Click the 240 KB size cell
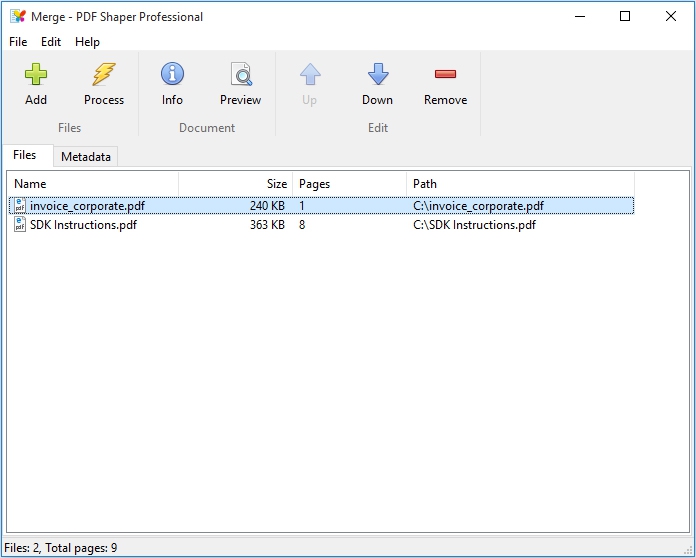Screen dimensions: 696x558 [x=267, y=206]
